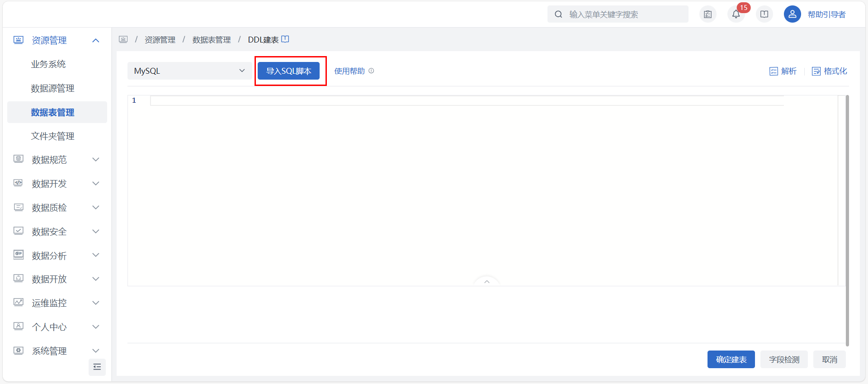Click the info icon next to 使用帮助
868x384 pixels.
(371, 71)
